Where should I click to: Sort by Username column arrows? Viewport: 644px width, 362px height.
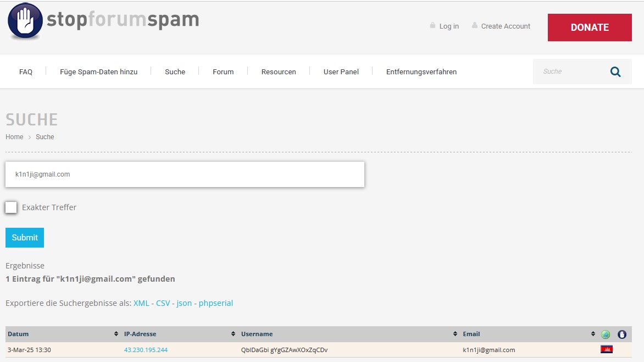(x=455, y=334)
